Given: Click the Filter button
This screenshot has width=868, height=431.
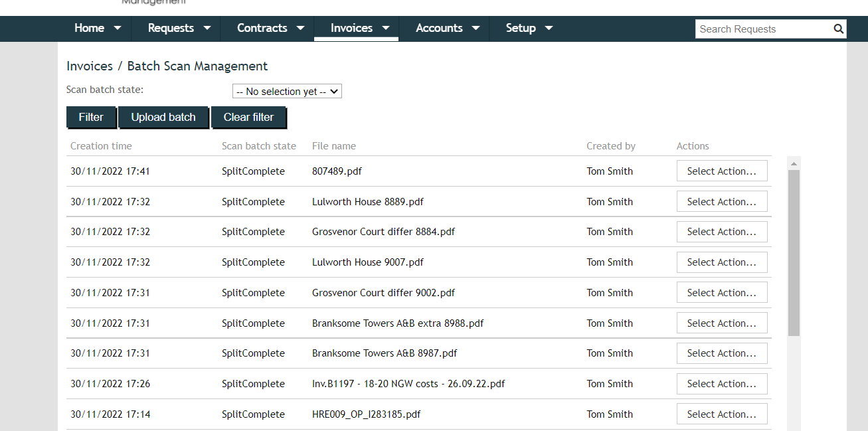Looking at the screenshot, I should coord(91,117).
